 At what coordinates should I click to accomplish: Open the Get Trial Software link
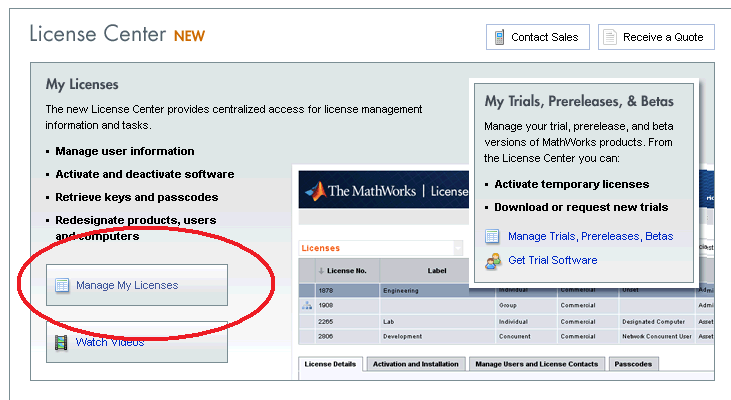click(552, 260)
